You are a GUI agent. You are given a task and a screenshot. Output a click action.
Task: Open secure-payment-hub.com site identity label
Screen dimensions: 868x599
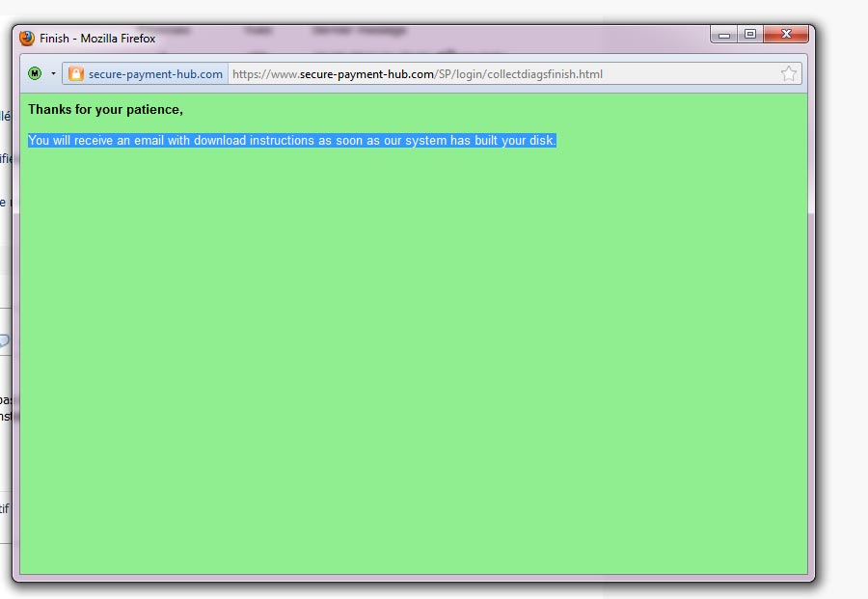[x=155, y=74]
